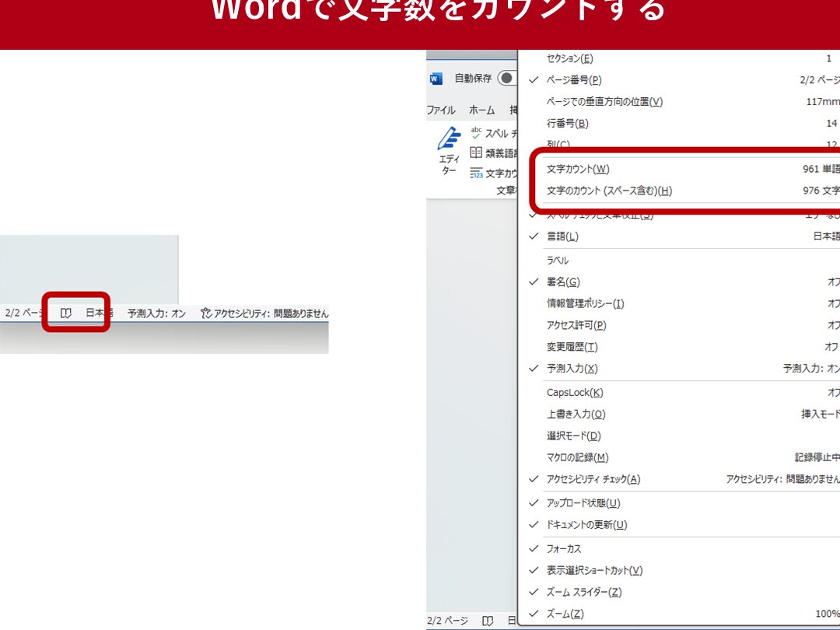Open the ファイル tab
This screenshot has height=630, width=840.
click(441, 110)
